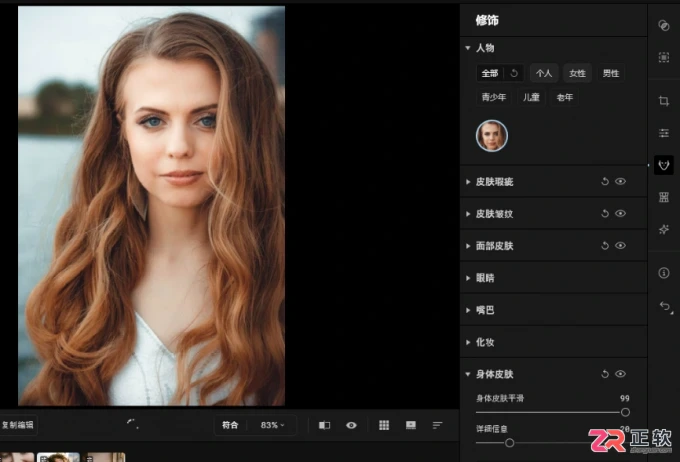
Task: Toggle visibility of 身体皮肤 effect
Action: pos(620,374)
